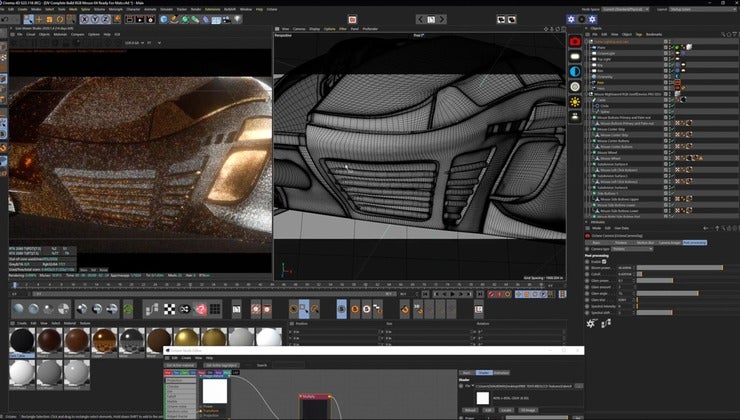Click the Cube primitive icon
740x420 pixels.
tap(164, 19)
